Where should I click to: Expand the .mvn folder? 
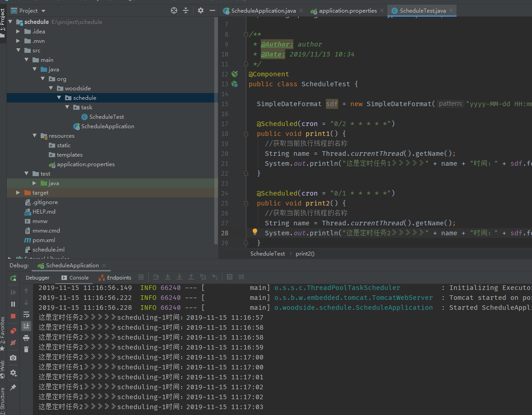(x=18, y=41)
